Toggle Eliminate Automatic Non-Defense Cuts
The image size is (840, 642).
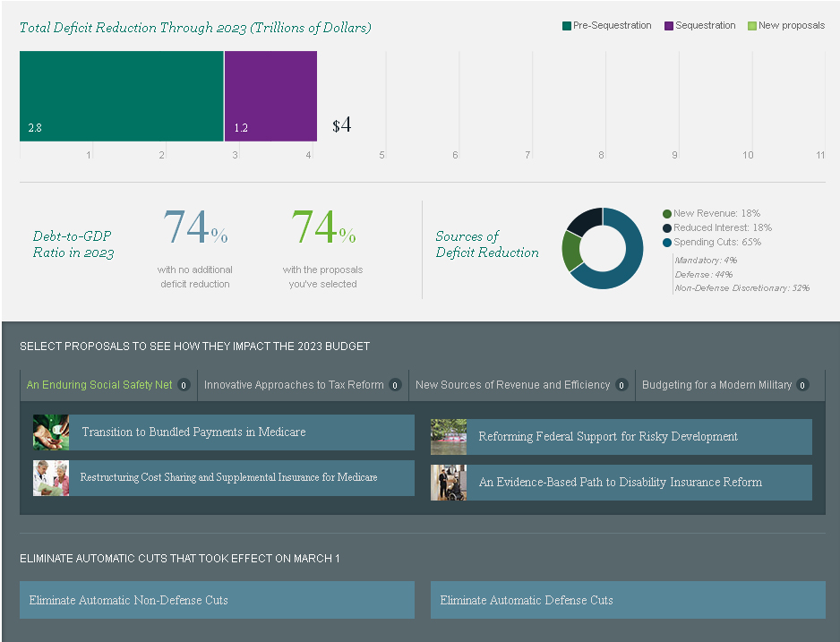[217, 600]
